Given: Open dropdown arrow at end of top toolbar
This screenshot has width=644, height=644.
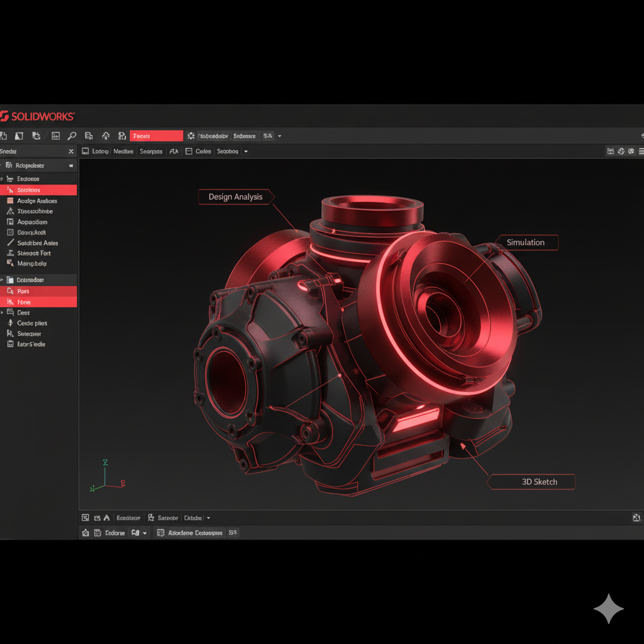Looking at the screenshot, I should coord(279,136).
